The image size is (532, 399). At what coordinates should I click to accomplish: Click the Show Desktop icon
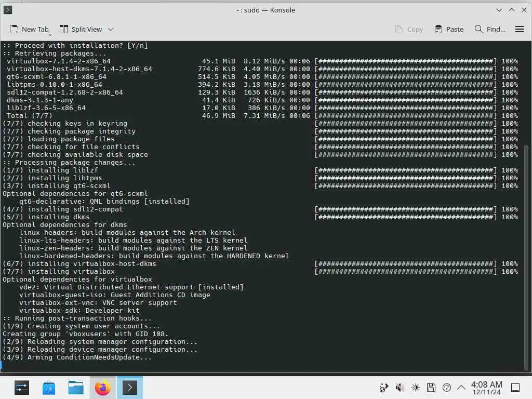pyautogui.click(x=515, y=388)
